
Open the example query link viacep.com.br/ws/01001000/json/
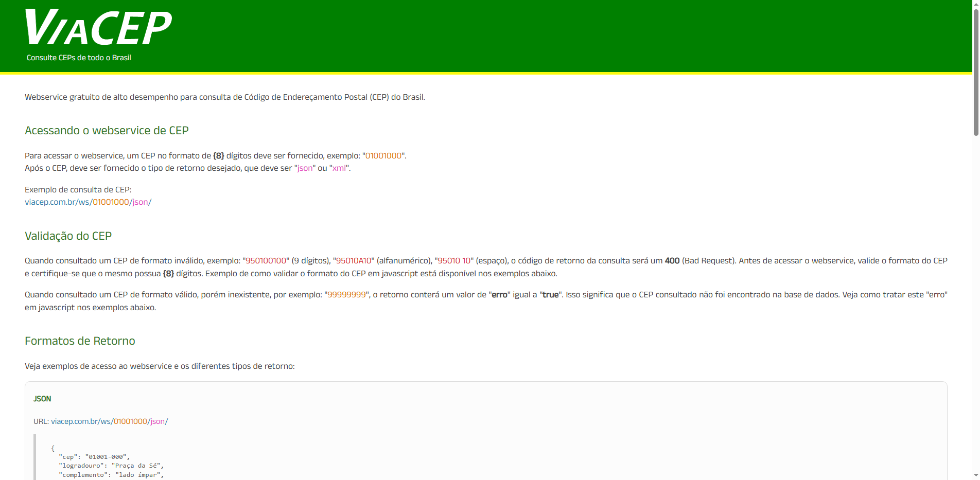click(x=87, y=202)
